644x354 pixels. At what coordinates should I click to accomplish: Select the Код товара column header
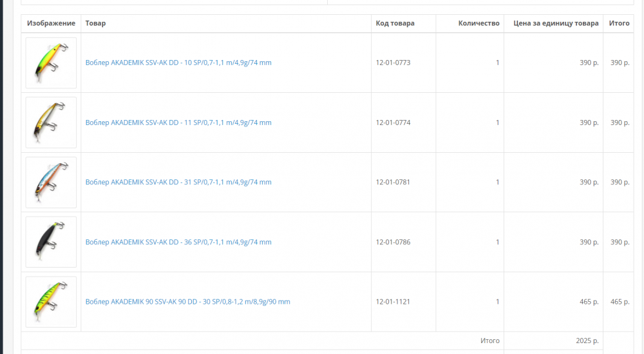coord(395,23)
